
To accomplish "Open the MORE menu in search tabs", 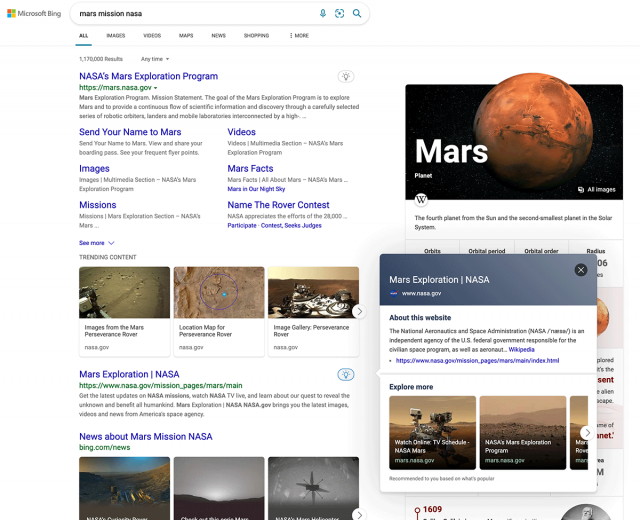I will pyautogui.click(x=299, y=36).
